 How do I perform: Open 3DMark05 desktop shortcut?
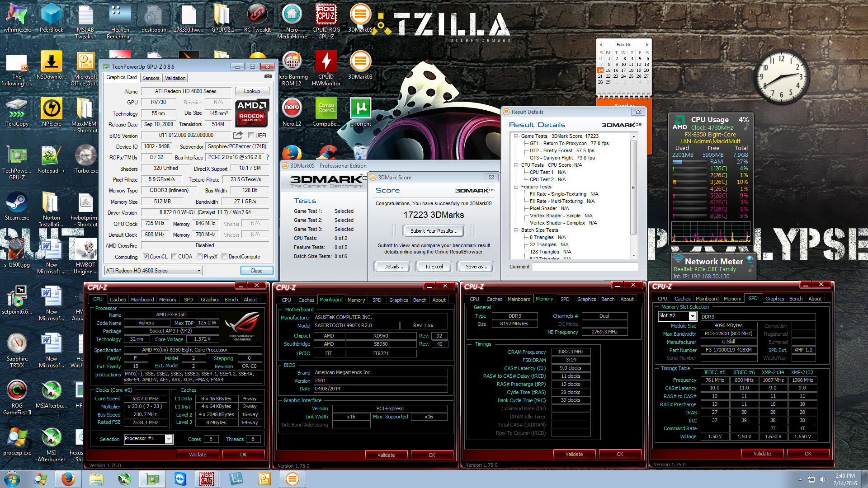(x=360, y=18)
